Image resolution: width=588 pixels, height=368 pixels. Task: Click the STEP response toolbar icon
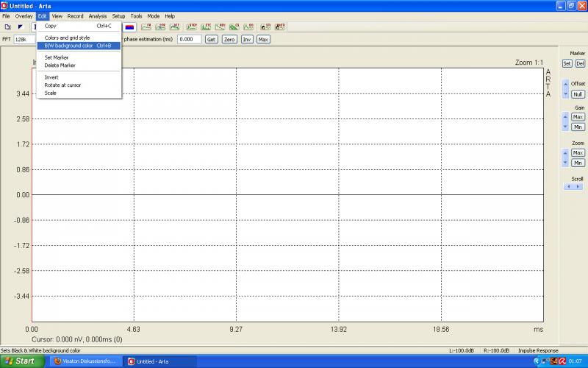pos(192,26)
